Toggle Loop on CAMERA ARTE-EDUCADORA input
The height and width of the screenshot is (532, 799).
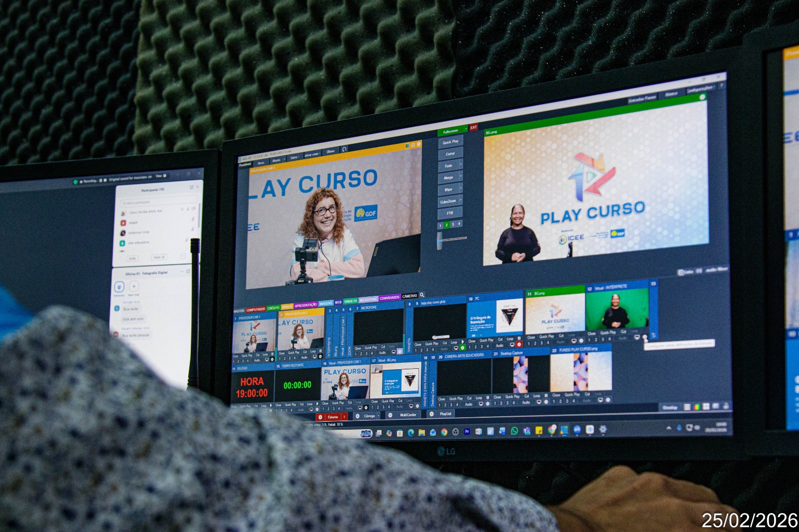pos(479,398)
